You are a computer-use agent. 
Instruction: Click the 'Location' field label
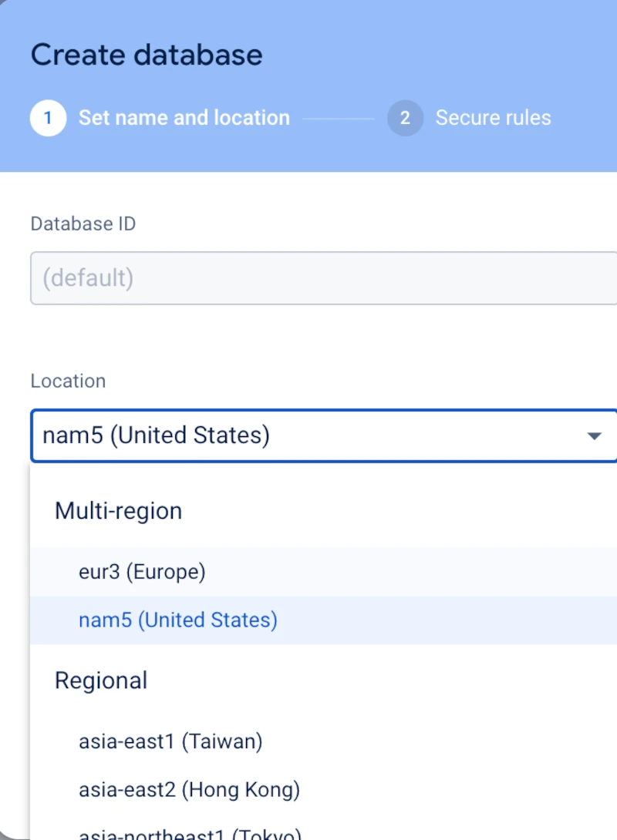(68, 381)
